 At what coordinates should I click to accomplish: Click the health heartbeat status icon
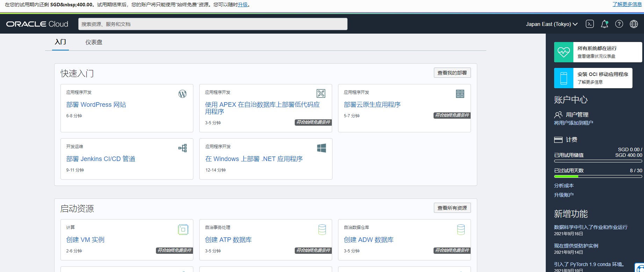[564, 52]
